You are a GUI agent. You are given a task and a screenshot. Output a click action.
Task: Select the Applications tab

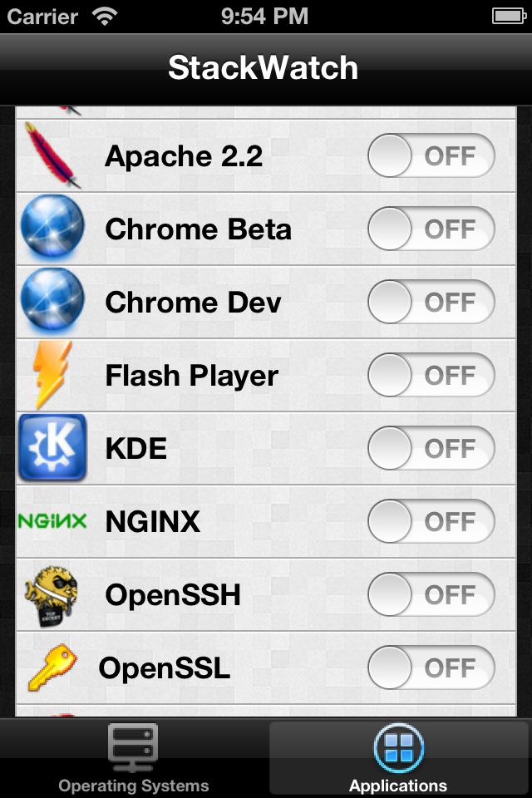pos(399,758)
